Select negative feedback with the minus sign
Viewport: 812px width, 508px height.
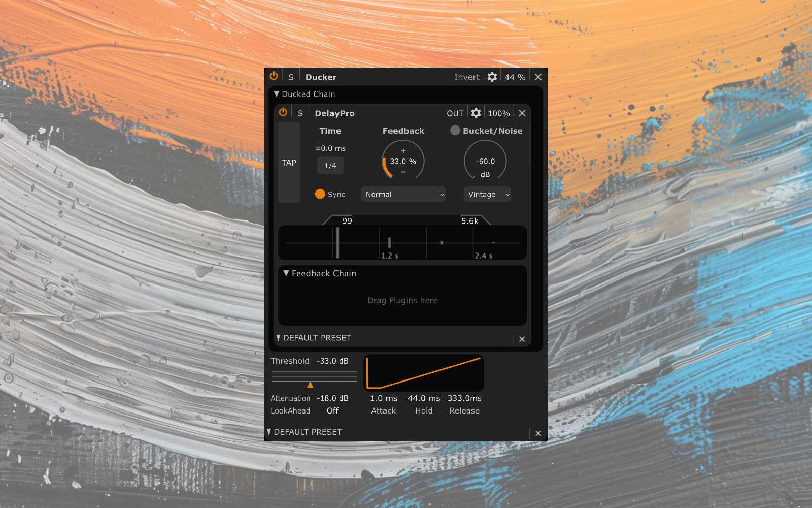tap(403, 172)
